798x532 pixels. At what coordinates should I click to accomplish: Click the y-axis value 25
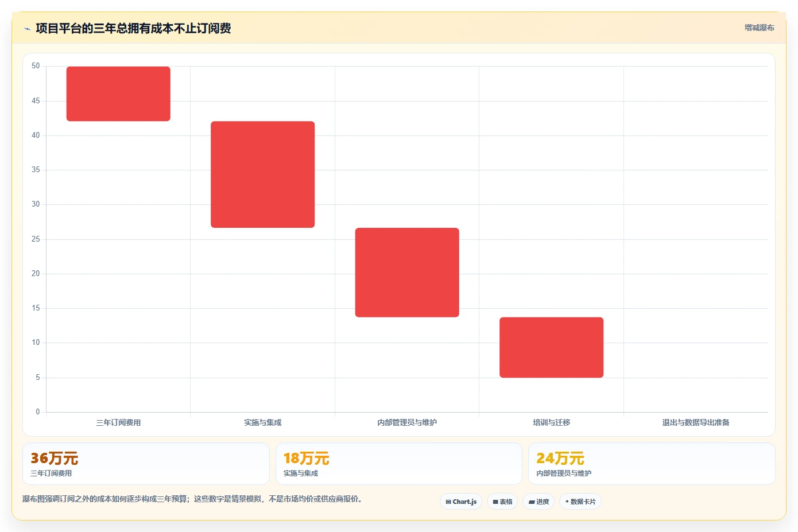(36, 239)
